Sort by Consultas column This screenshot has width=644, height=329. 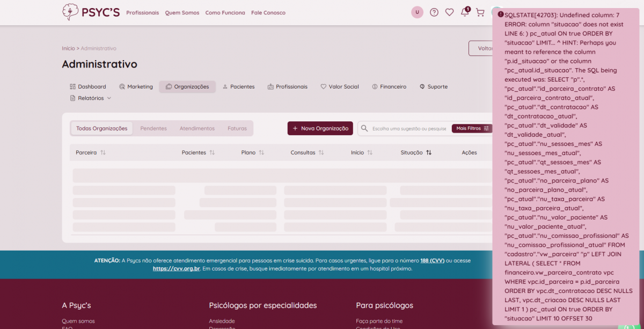[308, 152]
